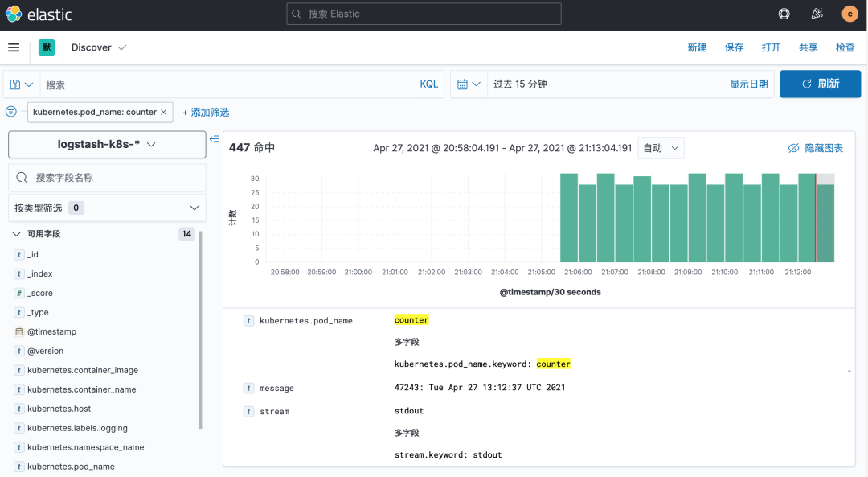This screenshot has width=868, height=477.
Task: Click the available fields count badge 14
Action: [186, 234]
